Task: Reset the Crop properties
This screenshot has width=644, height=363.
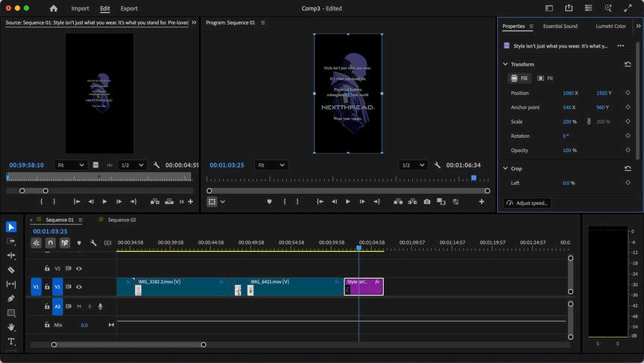Action: click(628, 168)
